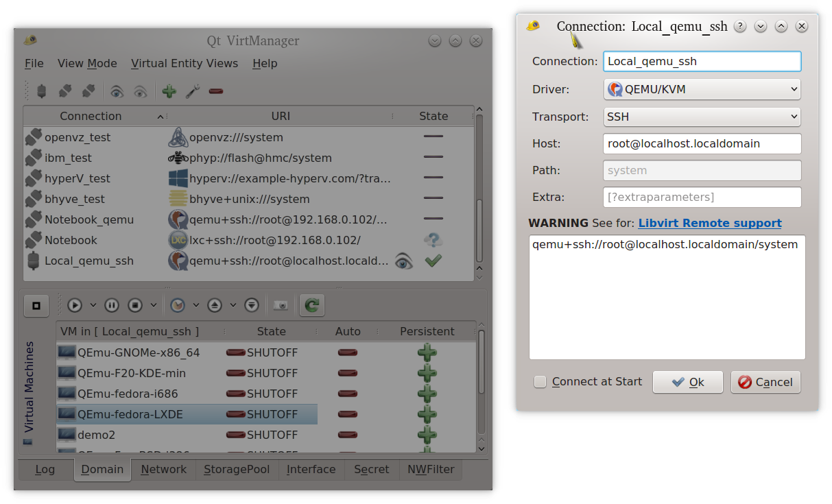Toggle the third disconnected plug toolbar icon
The height and width of the screenshot is (504, 832).
pyautogui.click(x=88, y=91)
